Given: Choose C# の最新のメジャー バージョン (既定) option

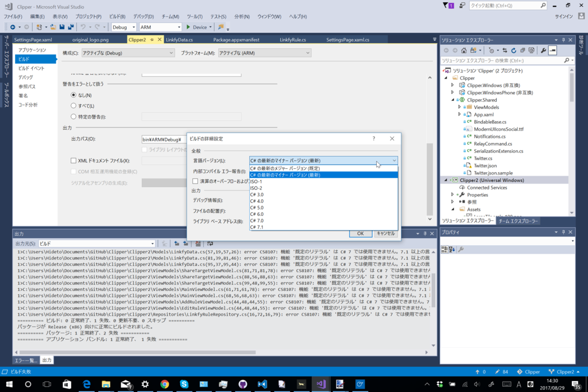Looking at the screenshot, I should 323,168.
